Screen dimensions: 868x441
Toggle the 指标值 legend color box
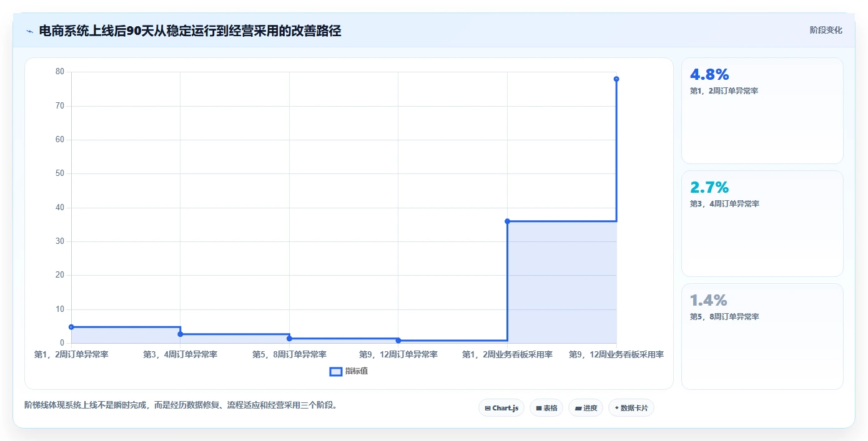coord(335,371)
